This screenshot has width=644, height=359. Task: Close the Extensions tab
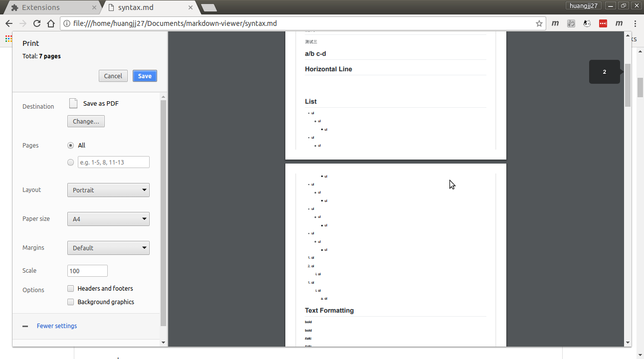tap(94, 7)
